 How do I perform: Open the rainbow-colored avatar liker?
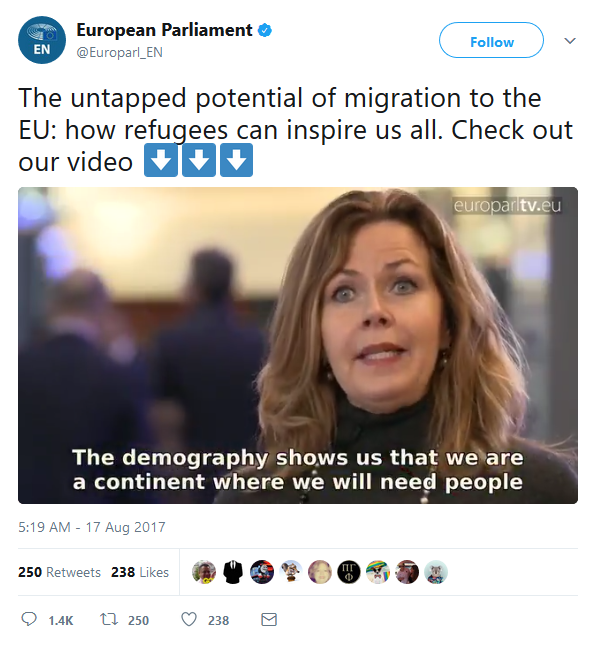tap(378, 572)
